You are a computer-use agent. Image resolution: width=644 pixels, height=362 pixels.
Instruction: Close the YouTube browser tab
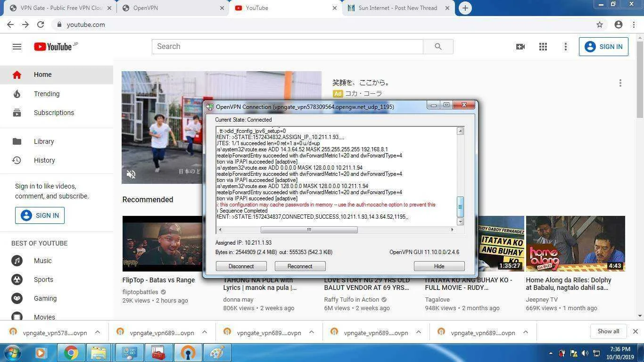tap(335, 8)
